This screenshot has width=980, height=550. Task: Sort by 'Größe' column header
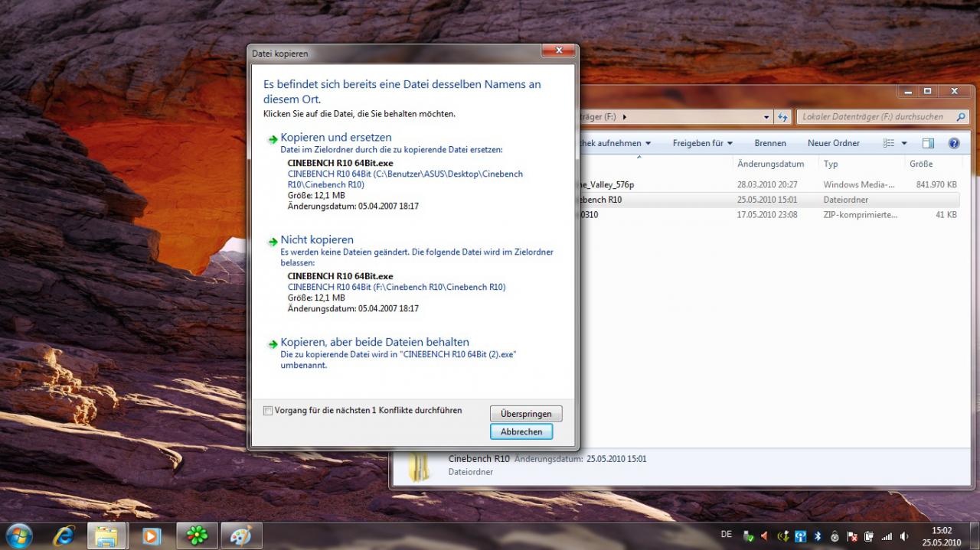pyautogui.click(x=921, y=164)
